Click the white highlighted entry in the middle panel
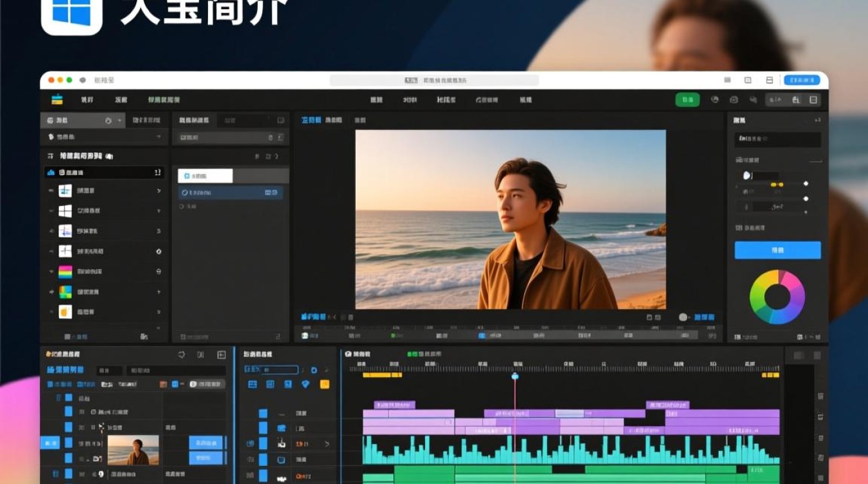Viewport: 868px width, 484px height. point(205,176)
